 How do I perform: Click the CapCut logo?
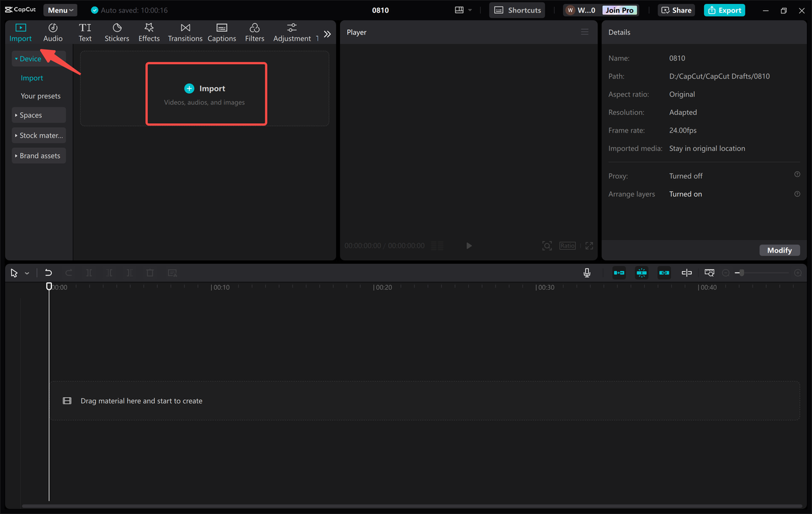[20, 10]
